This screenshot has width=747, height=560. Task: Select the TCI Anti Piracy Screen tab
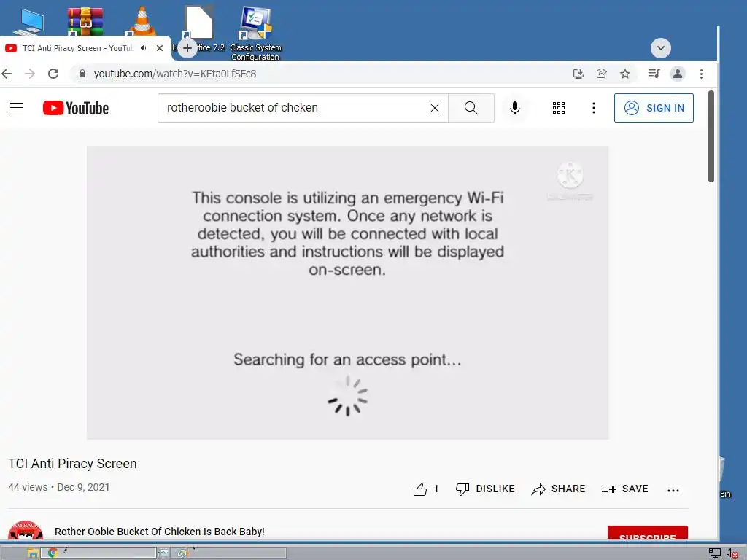[78, 48]
